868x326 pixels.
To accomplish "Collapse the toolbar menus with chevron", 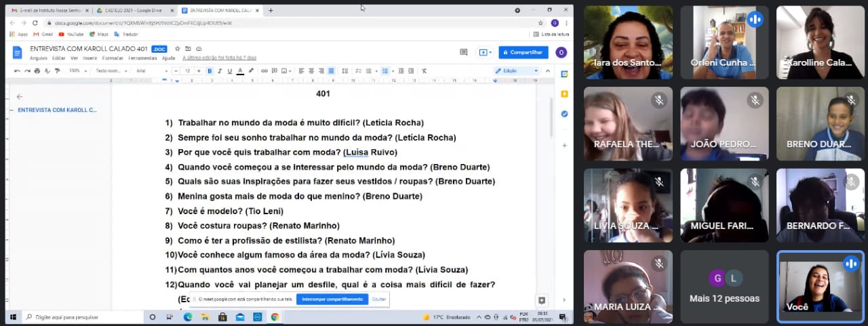I will 548,70.
